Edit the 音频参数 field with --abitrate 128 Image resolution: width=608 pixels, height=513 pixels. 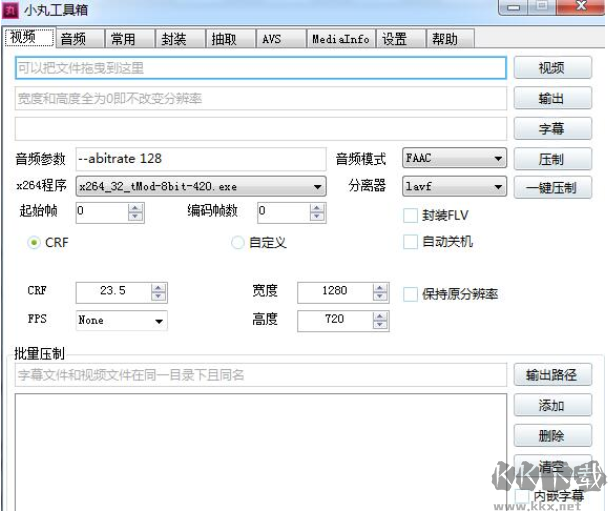click(201, 159)
